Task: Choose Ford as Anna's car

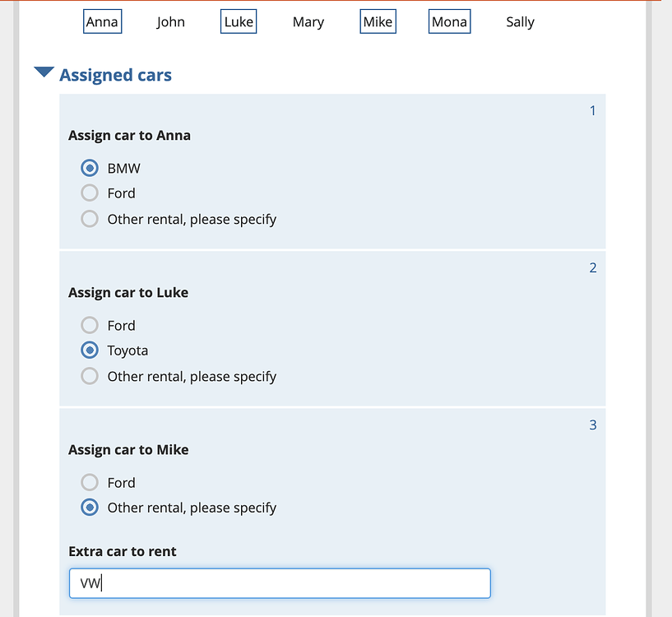Action: coord(89,193)
